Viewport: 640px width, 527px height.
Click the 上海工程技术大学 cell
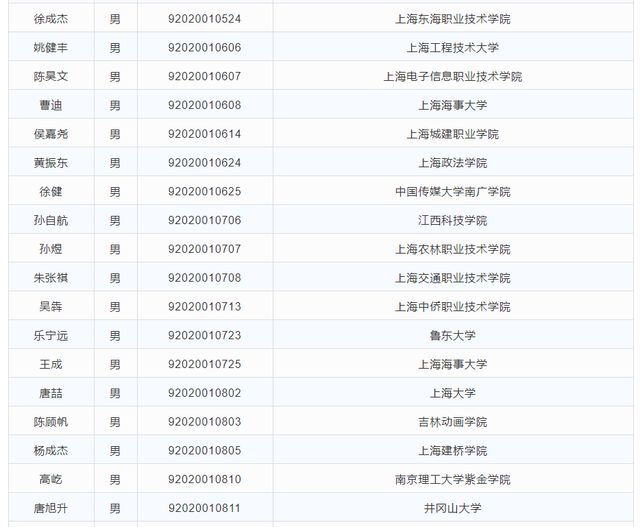453,47
